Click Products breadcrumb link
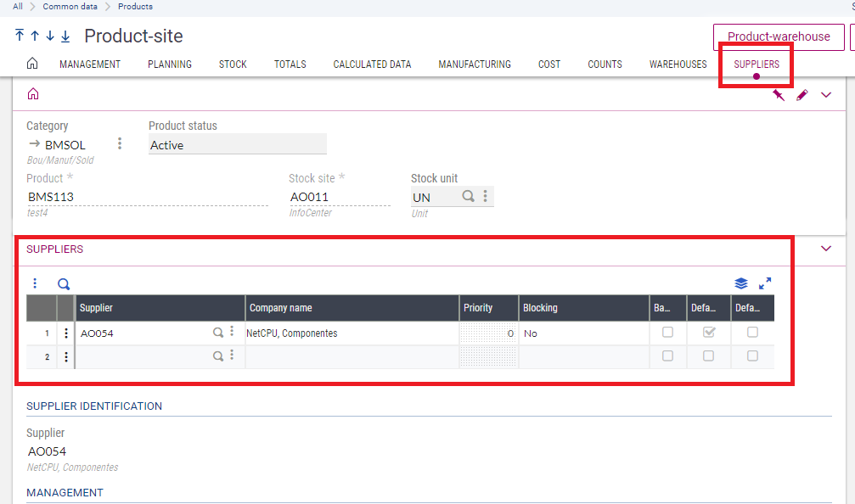 click(135, 7)
